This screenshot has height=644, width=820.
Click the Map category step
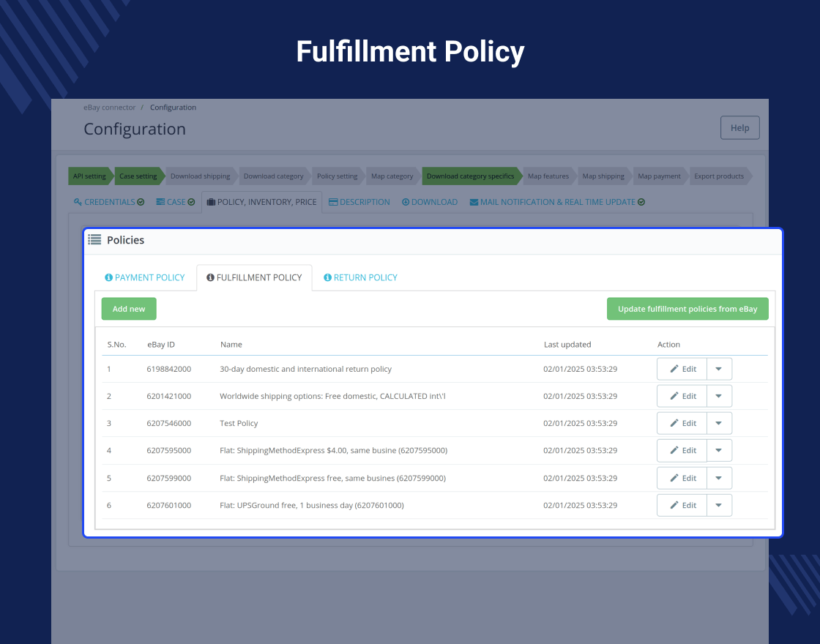click(392, 176)
